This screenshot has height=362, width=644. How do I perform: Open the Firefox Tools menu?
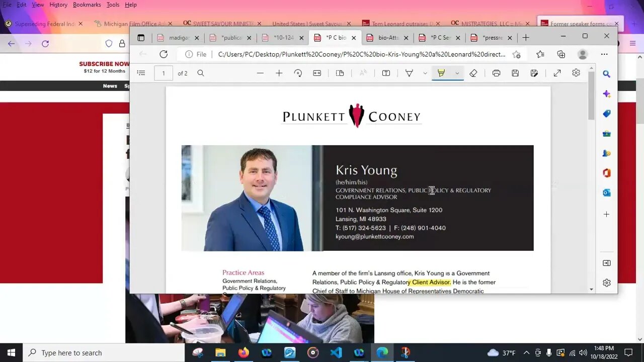[113, 5]
